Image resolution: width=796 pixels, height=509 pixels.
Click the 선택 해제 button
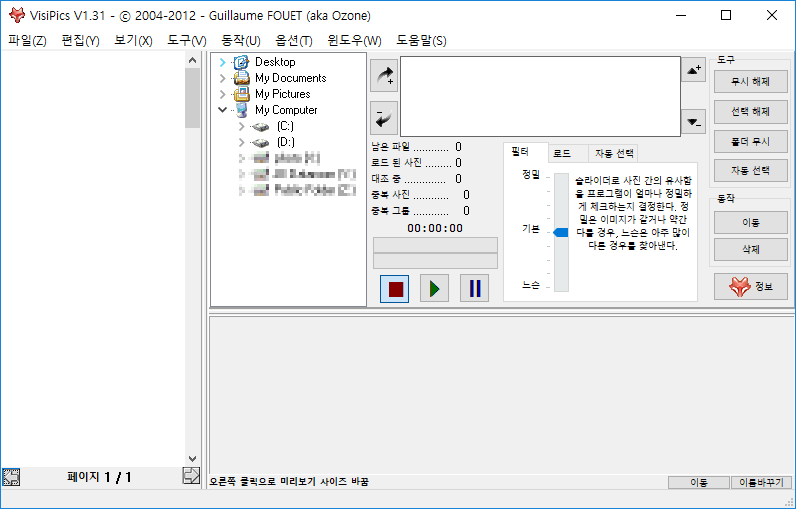click(x=750, y=112)
